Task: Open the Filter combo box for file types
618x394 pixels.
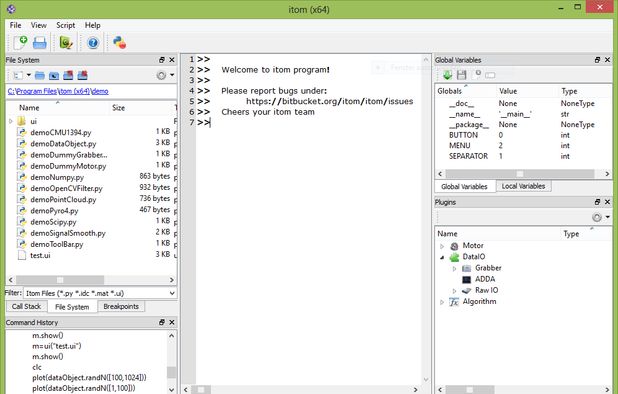Action: [100, 293]
